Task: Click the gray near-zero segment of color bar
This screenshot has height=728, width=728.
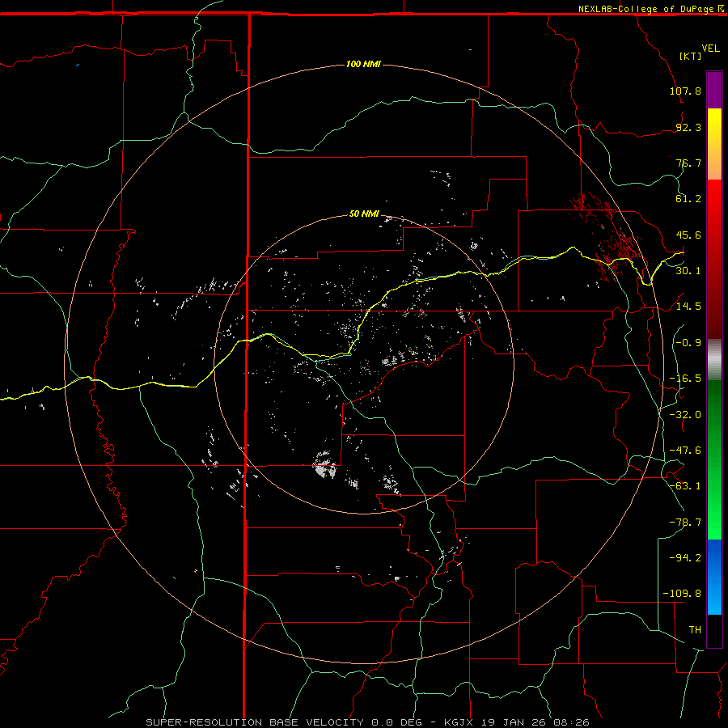Action: point(714,359)
